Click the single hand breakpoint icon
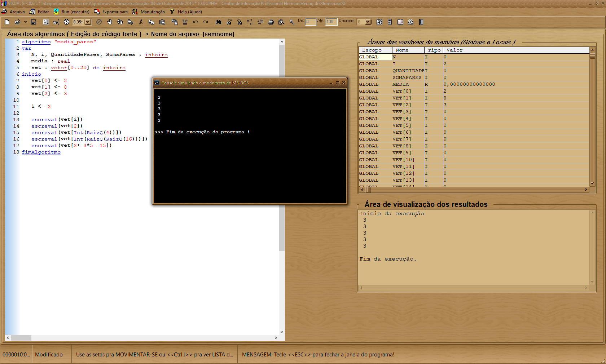This screenshot has height=364, width=606. (110, 22)
